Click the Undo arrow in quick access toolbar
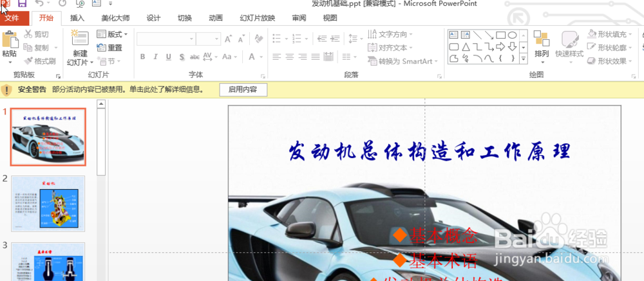Image resolution: width=644 pixels, height=281 pixels. pos(39,4)
